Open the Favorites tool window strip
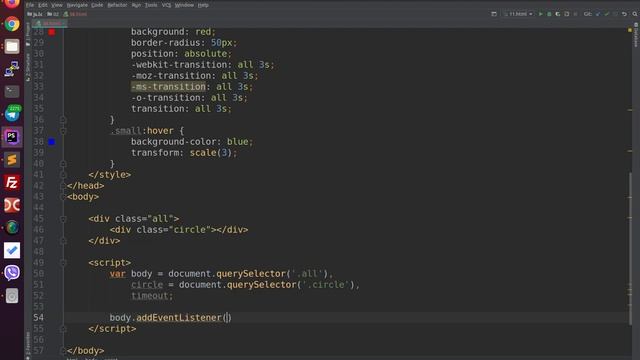The height and width of the screenshot is (360, 640). click(28, 345)
